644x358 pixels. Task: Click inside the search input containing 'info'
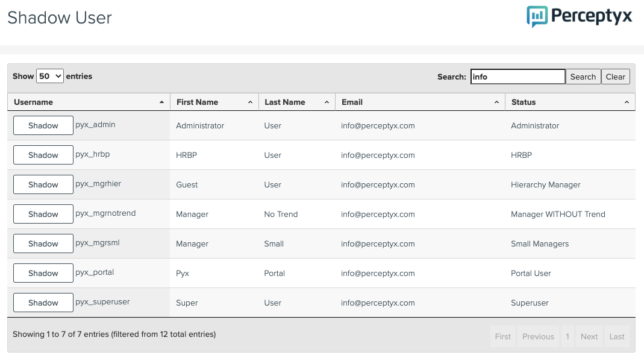[x=517, y=77]
